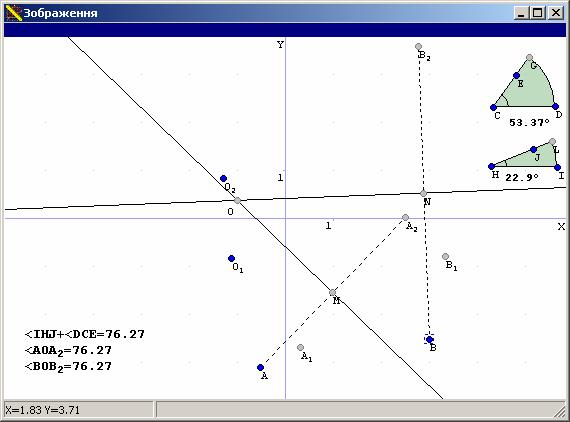Select blue point J on the small angle
Image resolution: width=570 pixels, height=422 pixels.
click(x=533, y=149)
